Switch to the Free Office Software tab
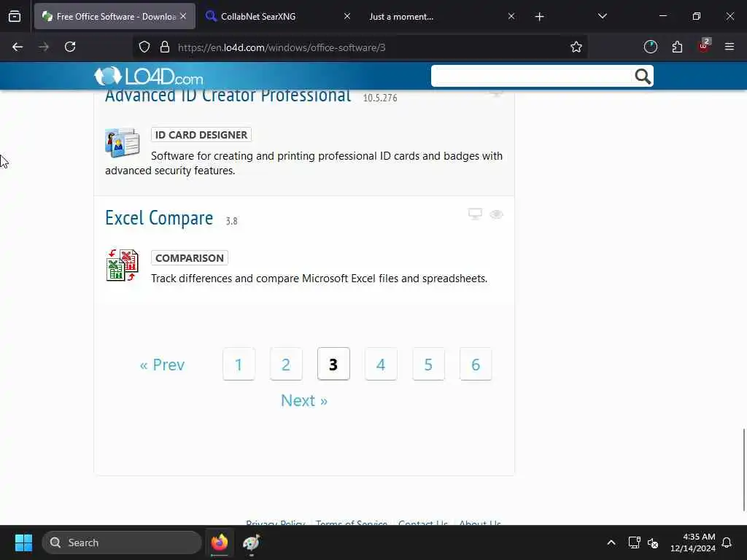The width and height of the screenshot is (747, 560). pyautogui.click(x=115, y=17)
